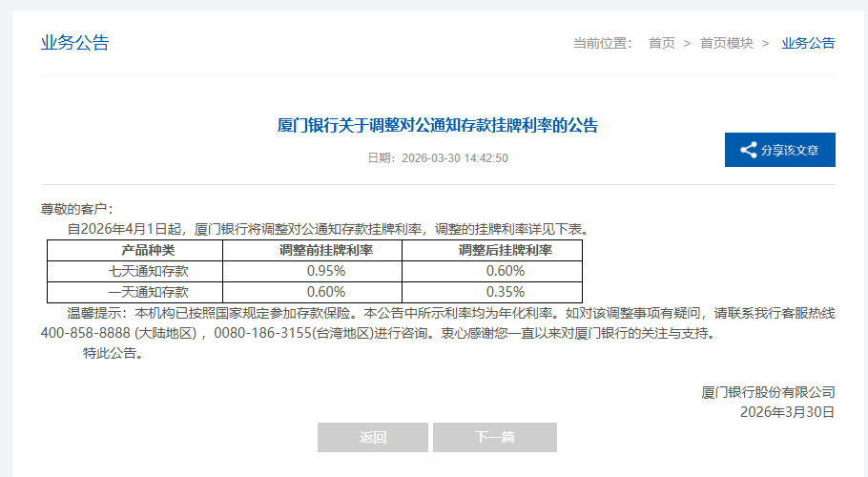Screen dimensions: 868x477
Task: Go to next article with 下一篇 button
Action: [x=495, y=437]
